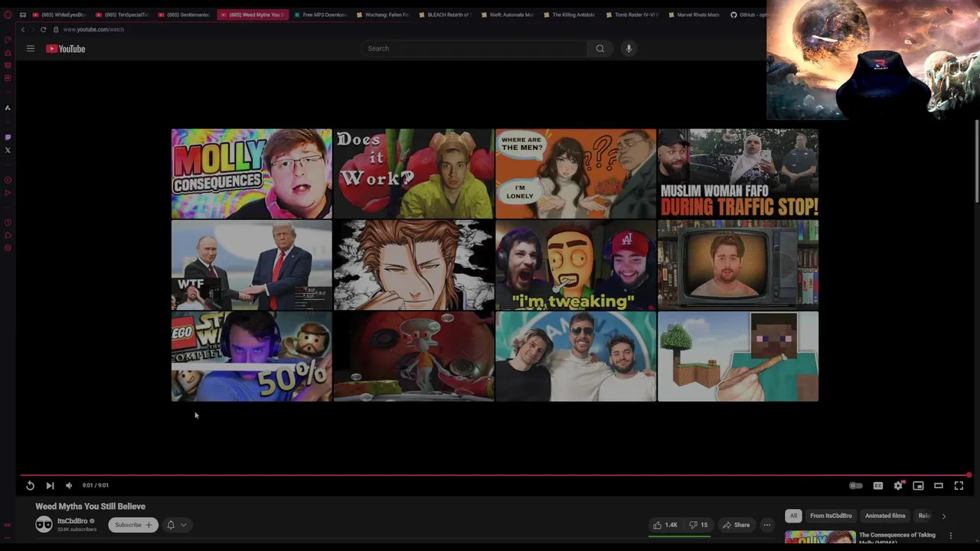The image size is (980, 551).
Task: Switch to the GitHub browser tab
Action: pyautogui.click(x=747, y=15)
